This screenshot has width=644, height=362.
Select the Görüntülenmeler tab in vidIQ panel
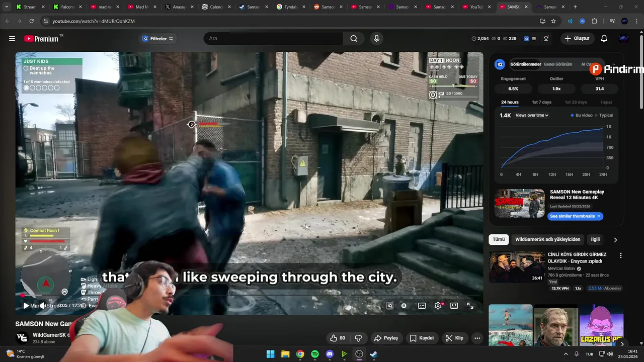[x=525, y=64]
